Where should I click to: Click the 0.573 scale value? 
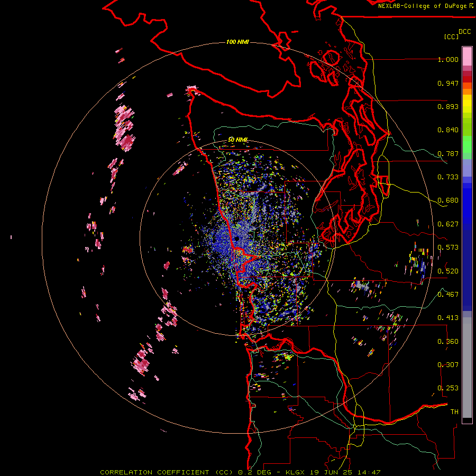click(448, 248)
